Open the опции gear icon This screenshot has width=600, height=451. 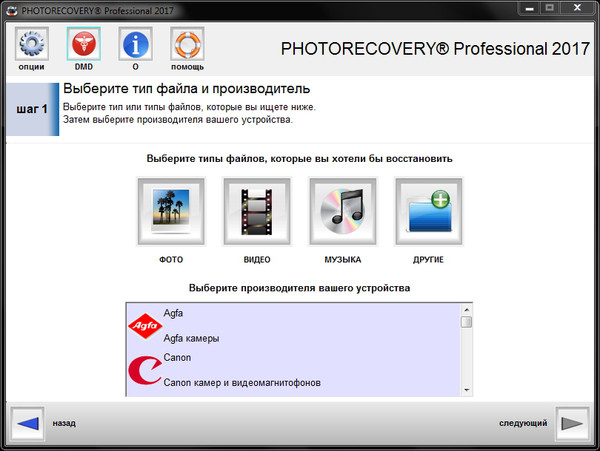[32, 44]
